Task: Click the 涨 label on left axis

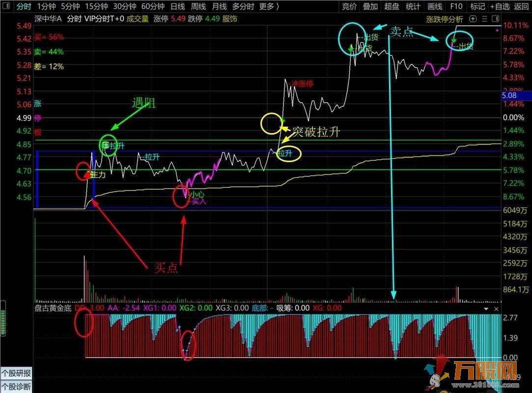Action: pos(37,104)
